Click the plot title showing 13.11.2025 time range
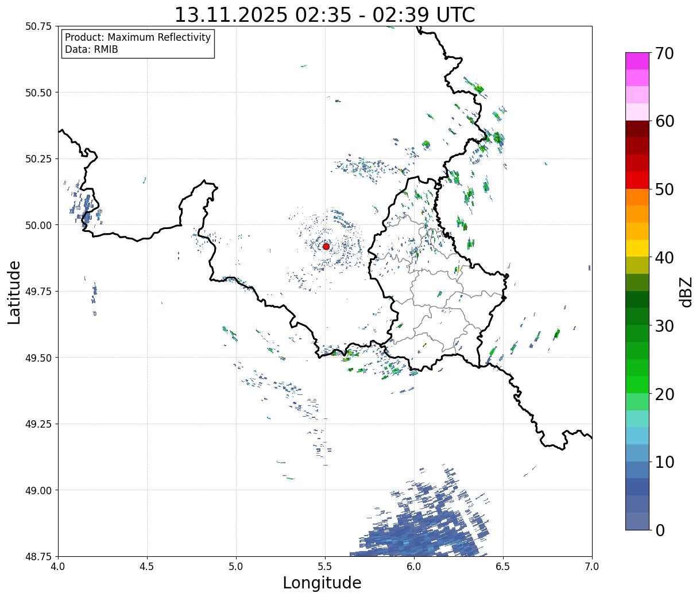Image resolution: width=700 pixels, height=597 pixels. (x=324, y=14)
